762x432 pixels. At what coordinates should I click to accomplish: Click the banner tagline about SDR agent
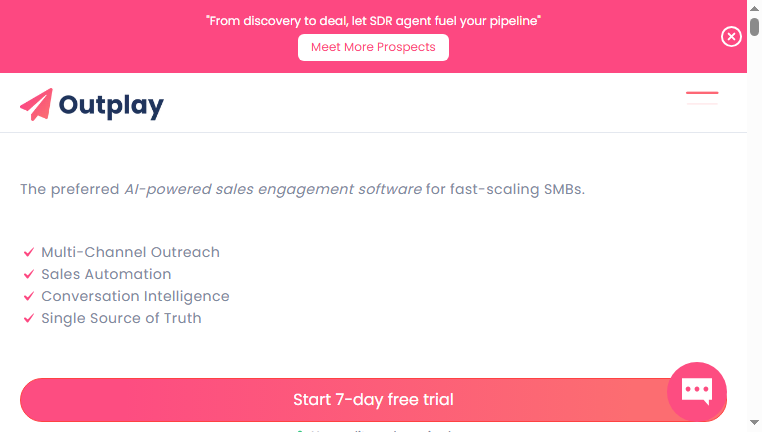pyautogui.click(x=373, y=21)
